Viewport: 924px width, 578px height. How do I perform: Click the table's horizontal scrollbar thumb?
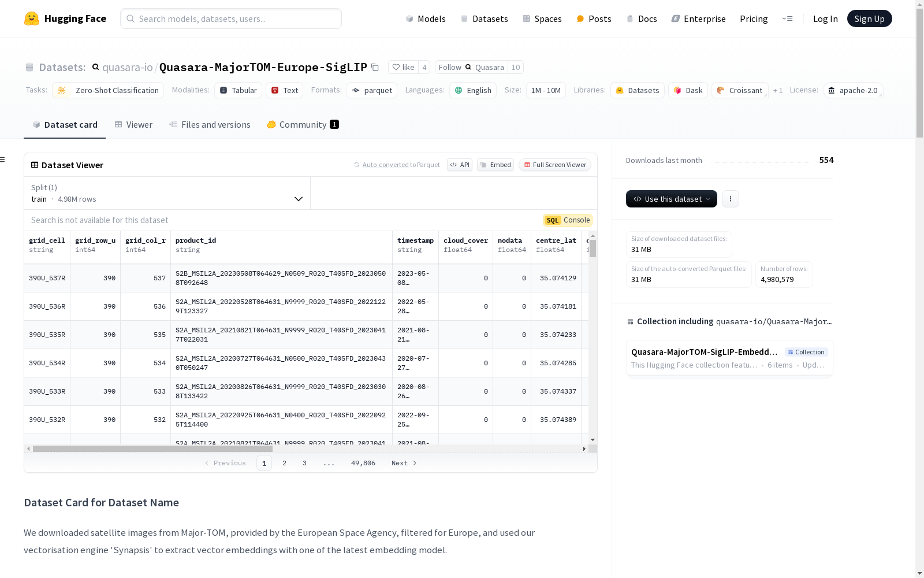(x=152, y=449)
